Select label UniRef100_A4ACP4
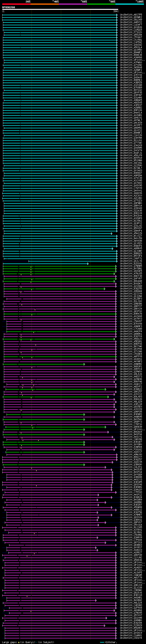Screen dimensions: 146x644 tap(131, 331)
